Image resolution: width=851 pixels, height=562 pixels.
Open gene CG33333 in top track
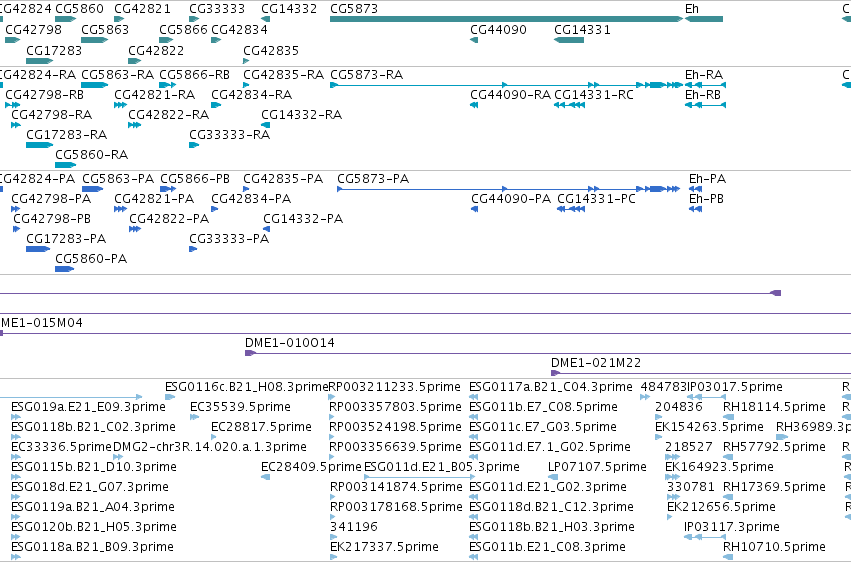coord(217,9)
